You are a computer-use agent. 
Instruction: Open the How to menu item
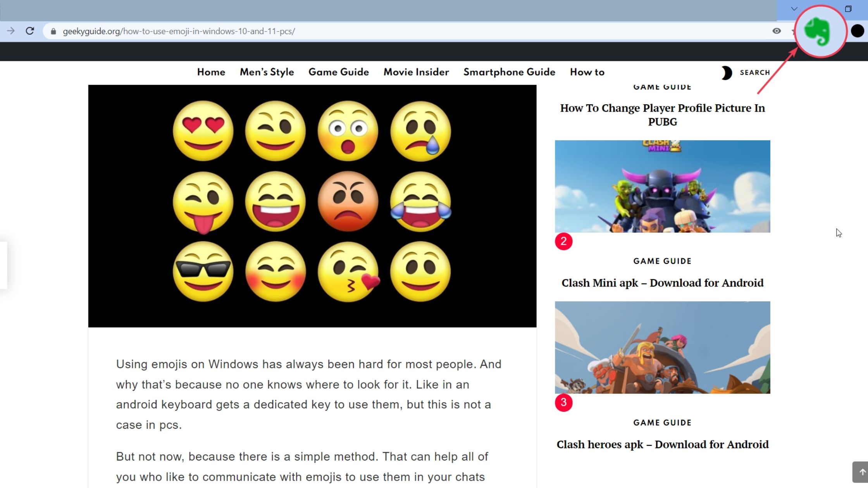(x=587, y=72)
